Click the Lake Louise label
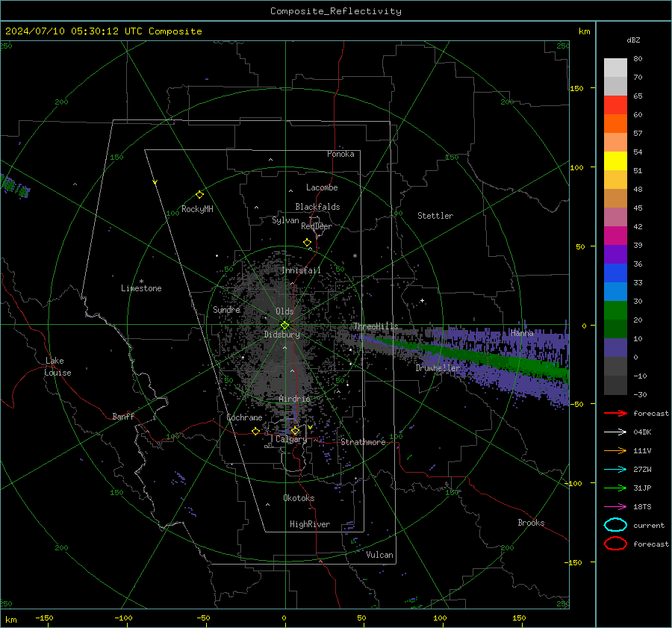The image size is (672, 628). [57, 367]
